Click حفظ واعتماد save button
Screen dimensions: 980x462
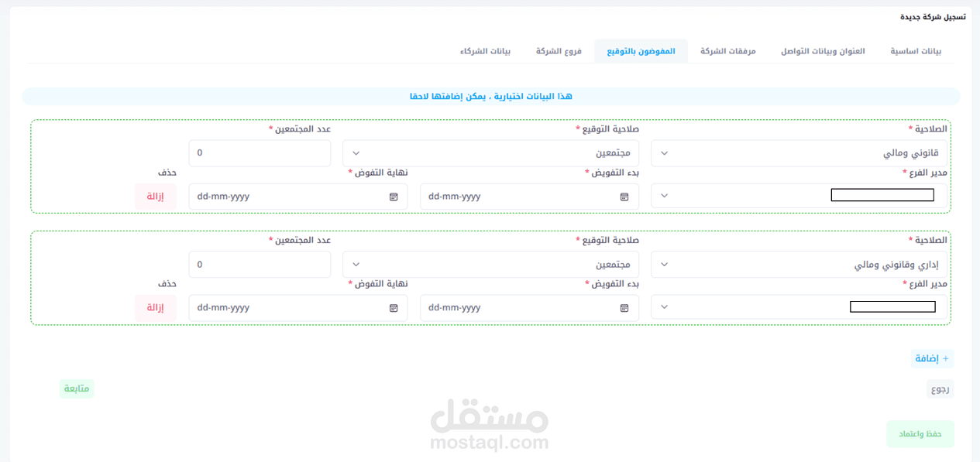coord(920,434)
